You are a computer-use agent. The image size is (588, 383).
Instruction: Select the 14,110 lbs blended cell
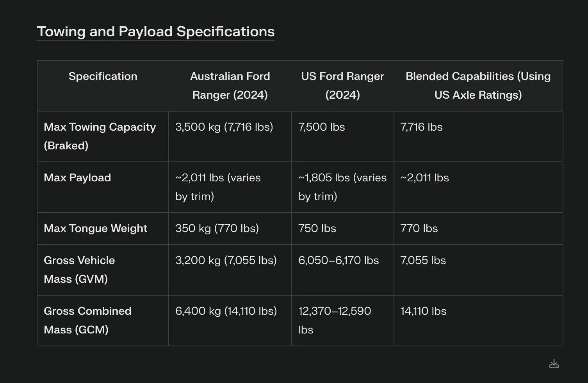coord(423,311)
